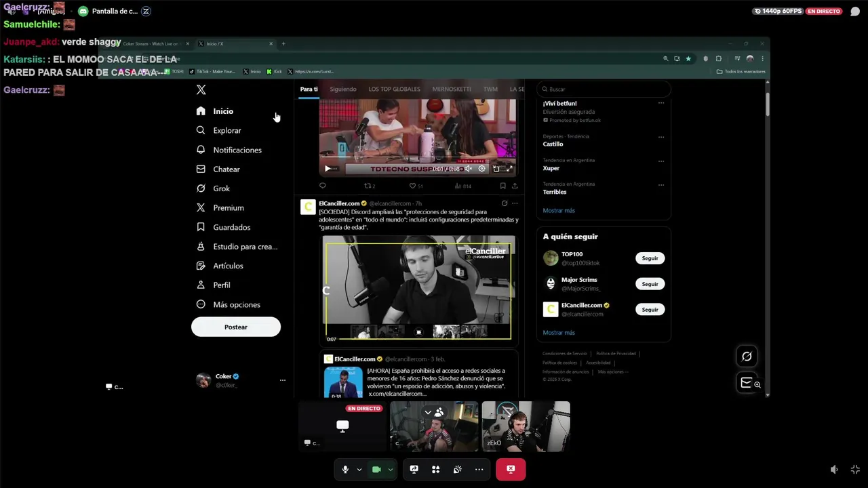
Task: Click the Postear button
Action: (236, 327)
